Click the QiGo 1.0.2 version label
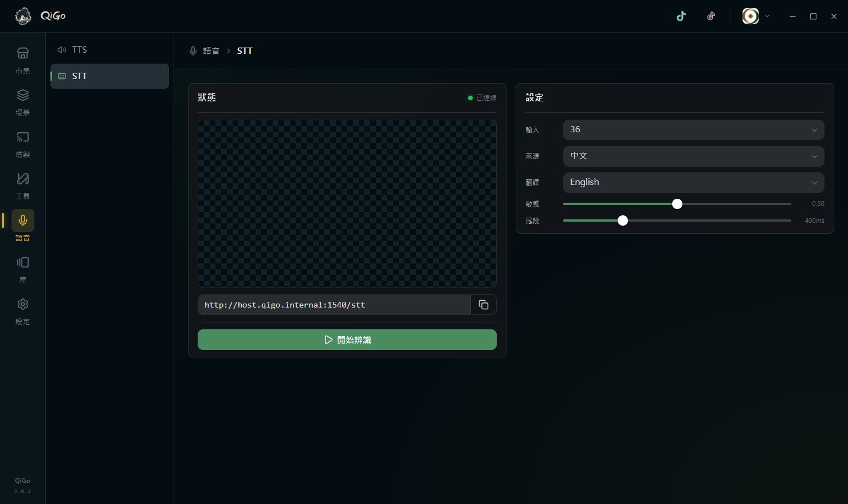This screenshot has height=504, width=848. tap(23, 486)
